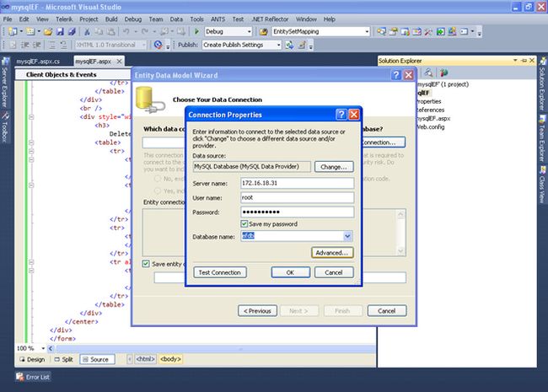Click the Test Connection button
The height and width of the screenshot is (392, 548).
(x=220, y=272)
